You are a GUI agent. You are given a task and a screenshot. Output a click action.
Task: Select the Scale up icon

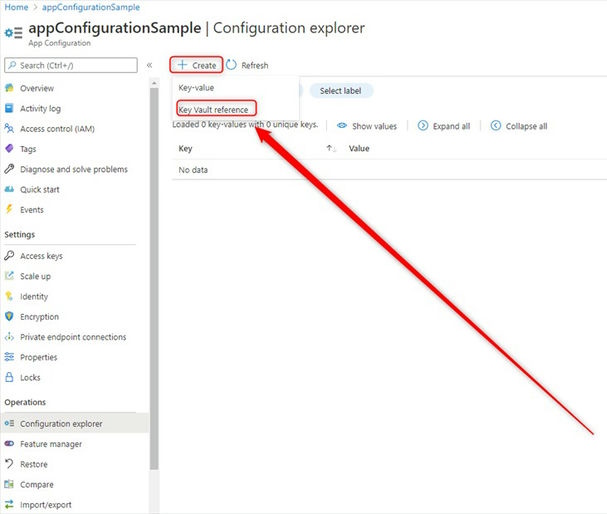(x=9, y=276)
